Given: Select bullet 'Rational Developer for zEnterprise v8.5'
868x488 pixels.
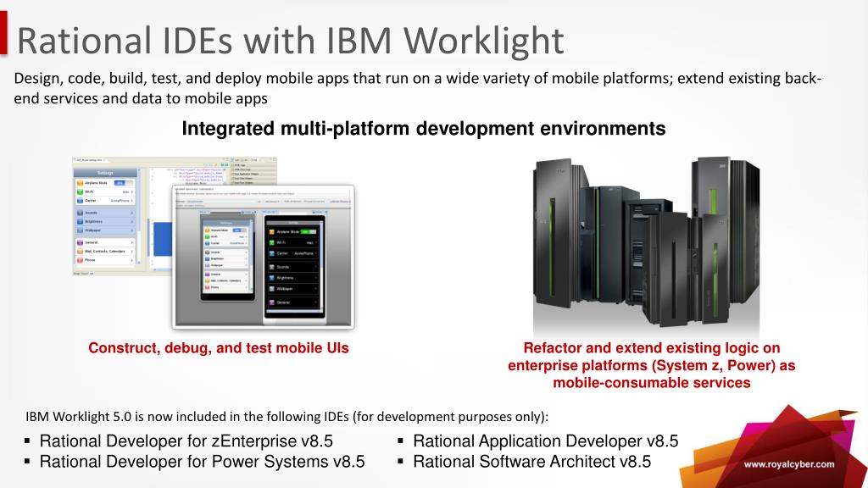Looking at the screenshot, I should point(186,441).
